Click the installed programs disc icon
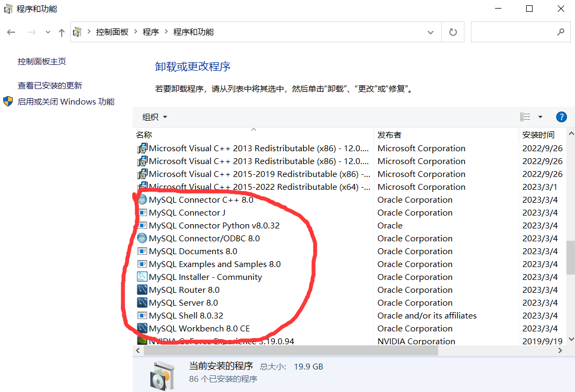This screenshot has width=575, height=392. [x=163, y=376]
